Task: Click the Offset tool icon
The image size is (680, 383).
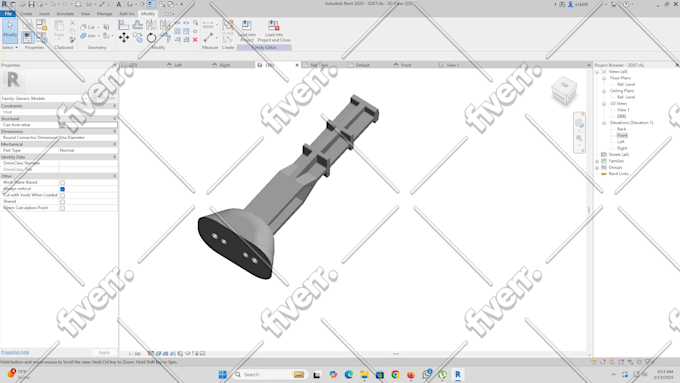Action: pyautogui.click(x=138, y=25)
